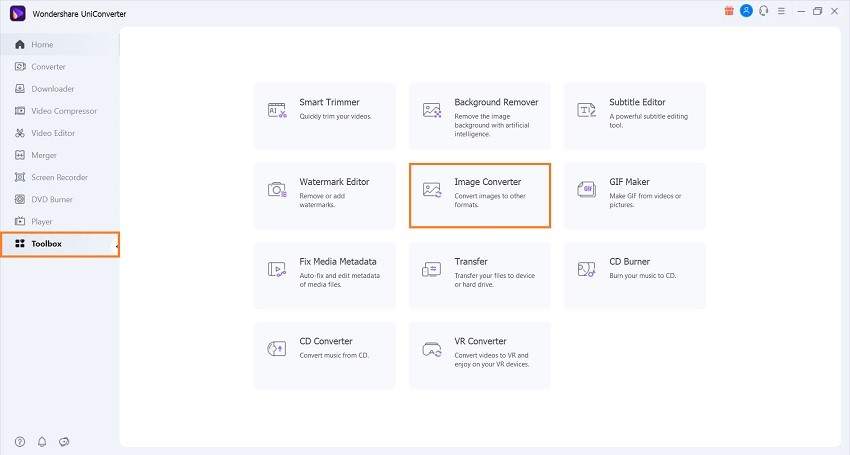Click 'Convert music from CD.' text
The height and width of the screenshot is (455, 850).
click(x=334, y=355)
